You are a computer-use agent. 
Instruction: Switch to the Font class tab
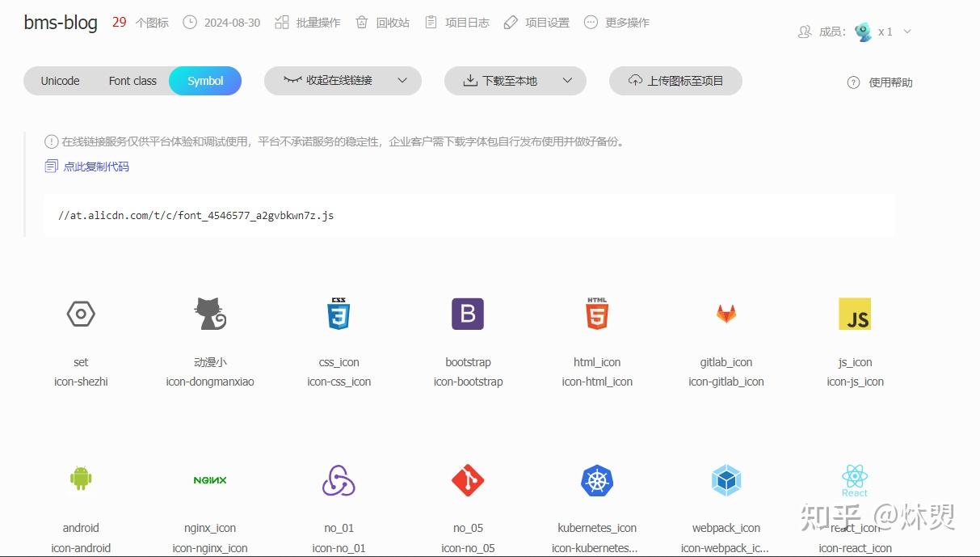132,81
